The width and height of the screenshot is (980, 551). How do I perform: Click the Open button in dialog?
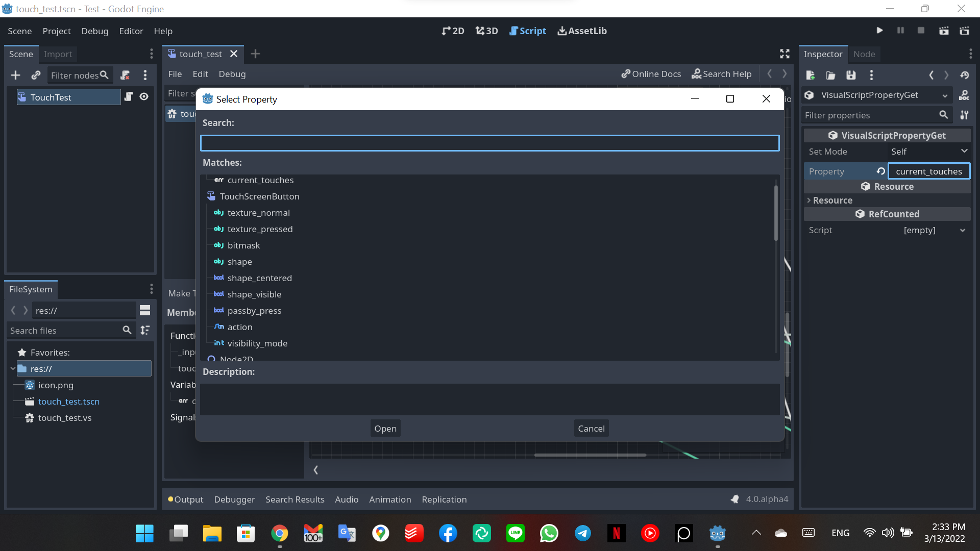(x=385, y=429)
